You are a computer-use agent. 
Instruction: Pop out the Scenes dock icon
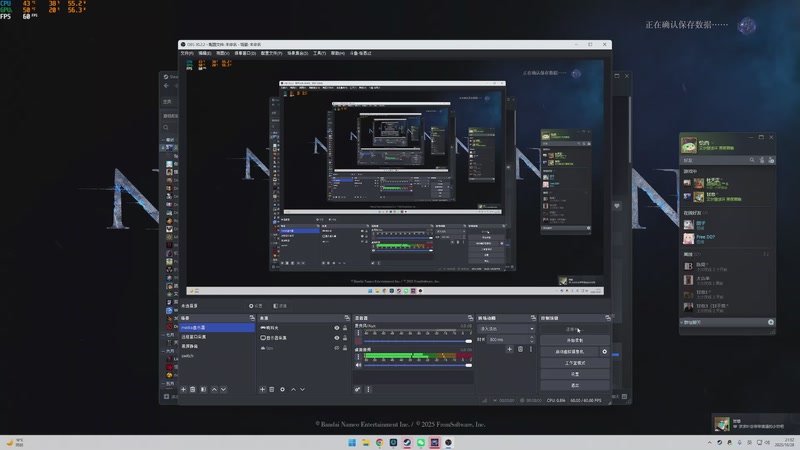coord(252,318)
